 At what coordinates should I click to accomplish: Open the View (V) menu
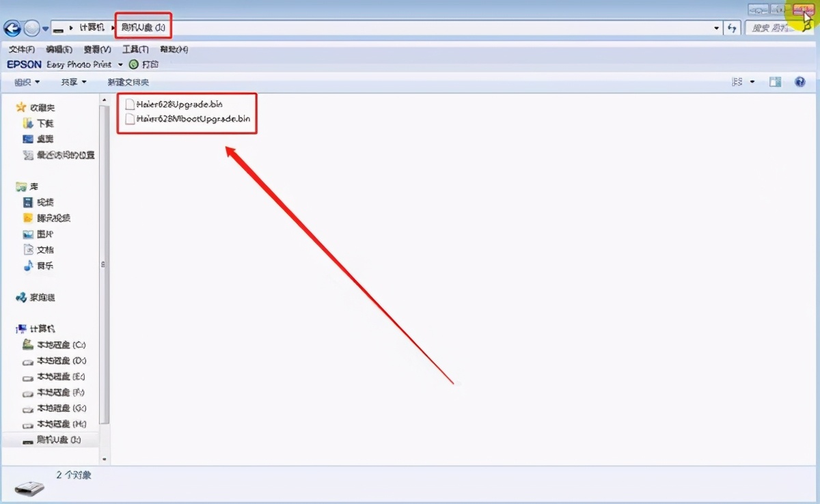click(97, 49)
